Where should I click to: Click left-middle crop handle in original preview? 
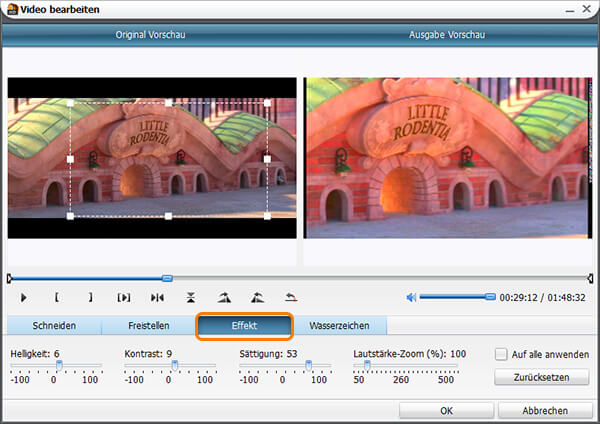click(70, 159)
